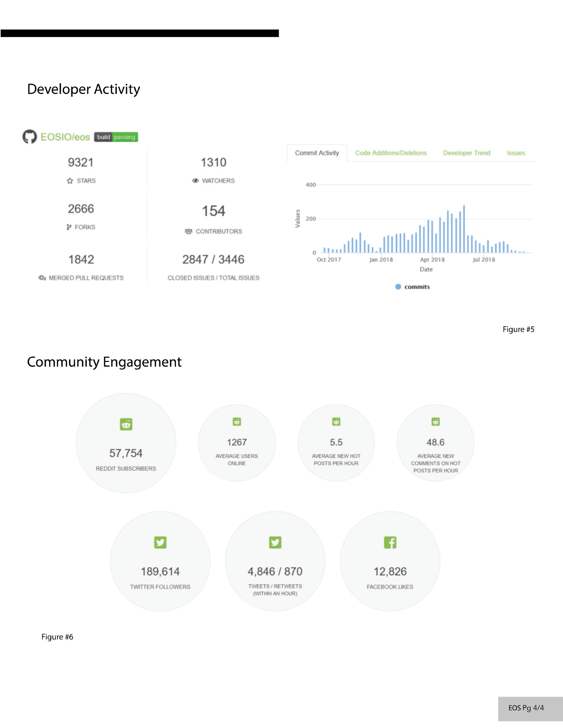Click the 1842 merged pull requests value
Image resolution: width=563 pixels, height=728 pixels.
pyautogui.click(x=81, y=260)
